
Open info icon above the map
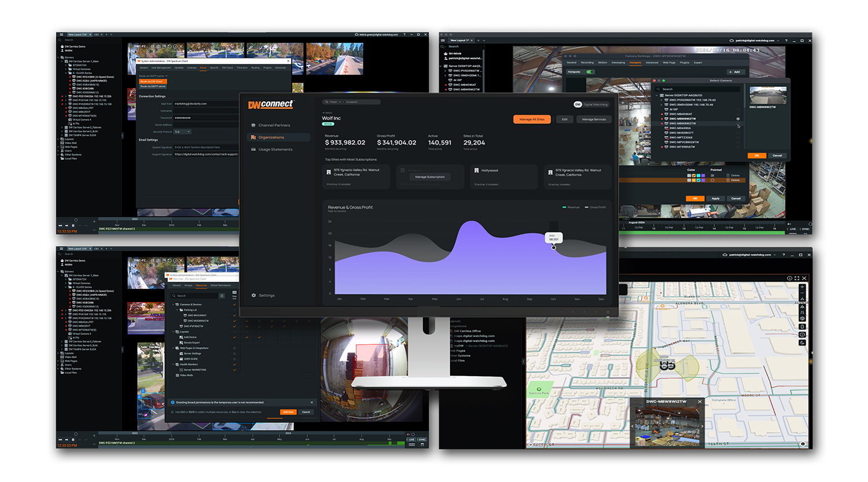(x=789, y=278)
